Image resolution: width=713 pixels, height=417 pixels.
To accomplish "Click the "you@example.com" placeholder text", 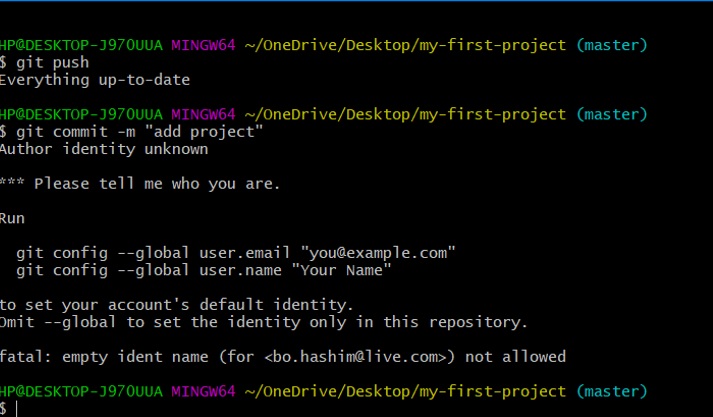I will [378, 253].
